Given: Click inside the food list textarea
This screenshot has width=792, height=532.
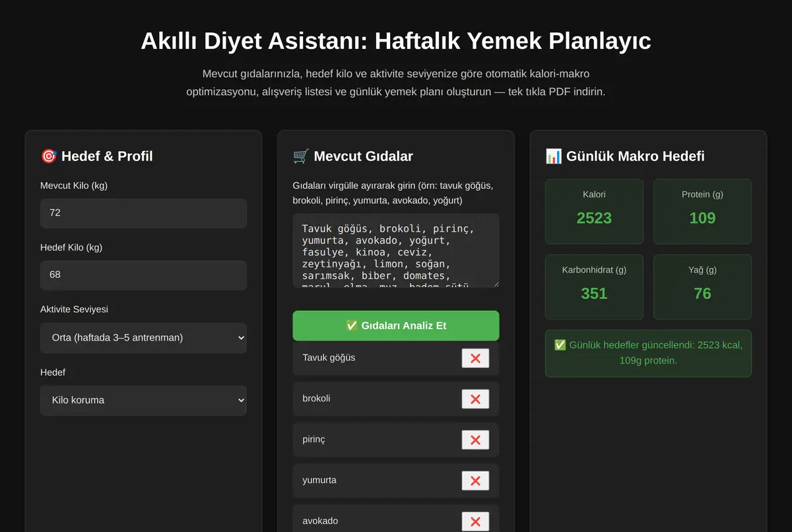Looking at the screenshot, I should click(x=396, y=250).
